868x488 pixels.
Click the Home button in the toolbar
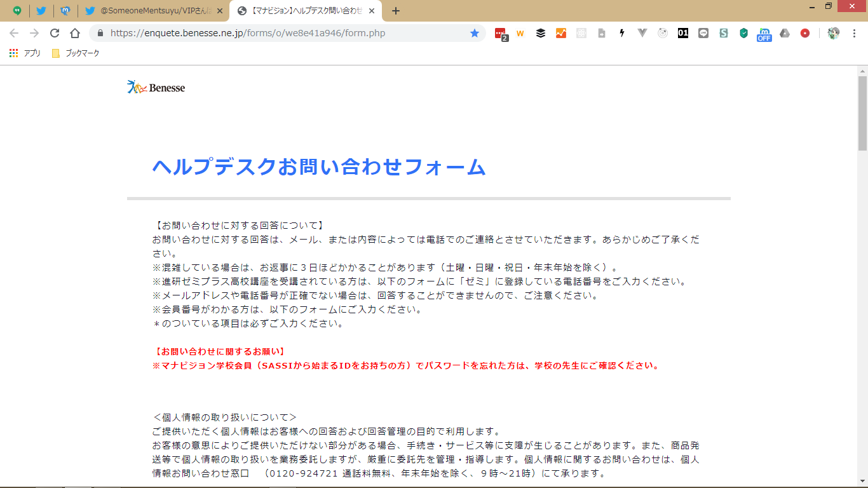tap(75, 33)
